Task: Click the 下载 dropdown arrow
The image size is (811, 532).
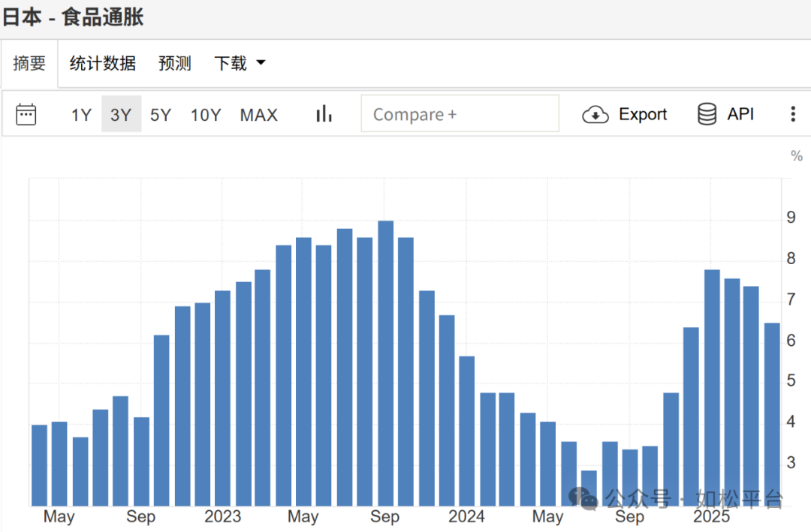Action: pos(261,62)
